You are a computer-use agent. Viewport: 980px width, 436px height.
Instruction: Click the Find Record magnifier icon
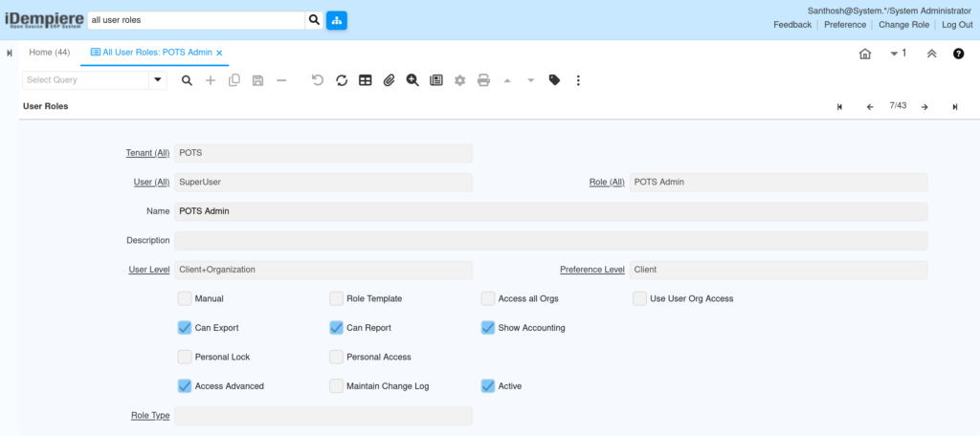[187, 80]
